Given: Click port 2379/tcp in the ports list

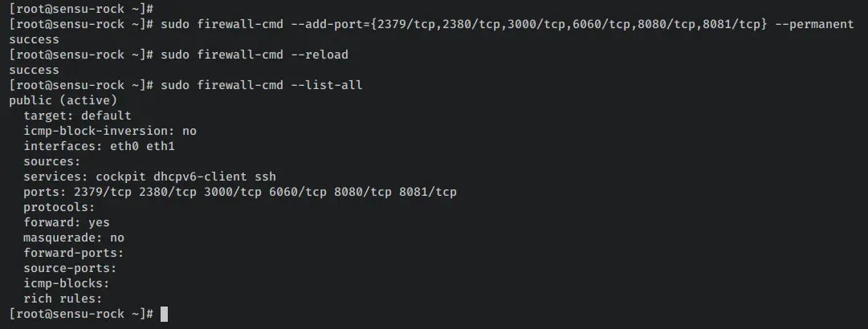Looking at the screenshot, I should click(x=103, y=193).
